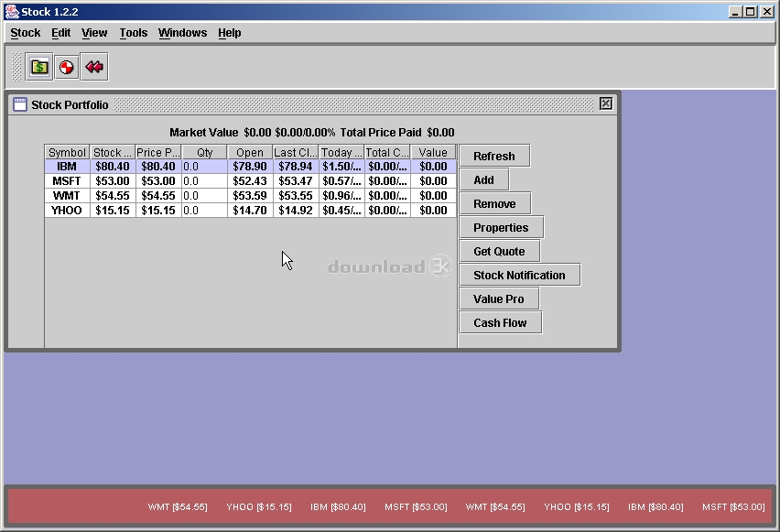Image resolution: width=780 pixels, height=532 pixels.
Task: Open Stock Notification settings
Action: [x=519, y=276]
